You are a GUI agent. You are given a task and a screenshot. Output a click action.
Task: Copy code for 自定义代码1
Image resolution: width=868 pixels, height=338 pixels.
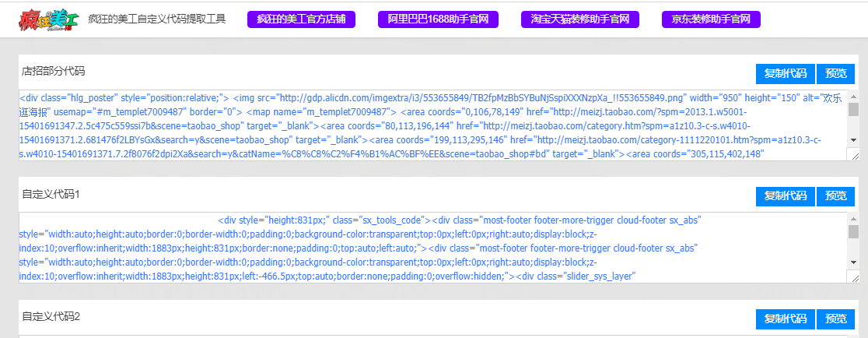click(x=785, y=196)
